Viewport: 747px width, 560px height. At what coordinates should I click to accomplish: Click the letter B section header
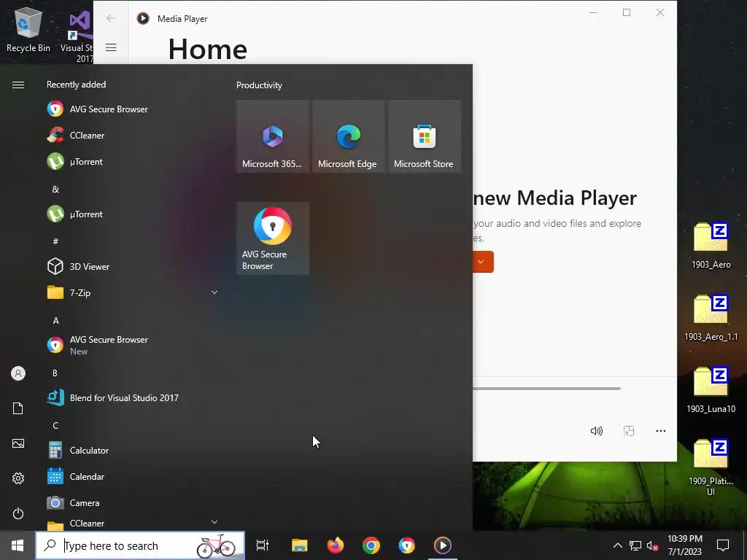[x=55, y=373]
